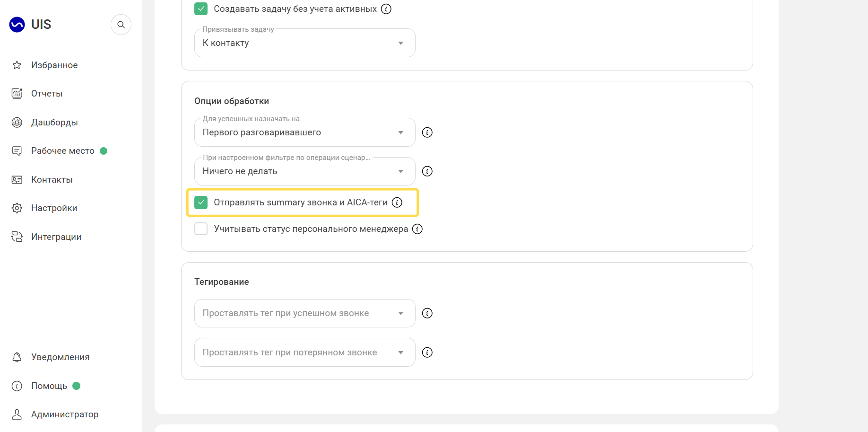Open Проставлять тег при потерянном звонке dropdown
This screenshot has width=868, height=432.
[305, 353]
